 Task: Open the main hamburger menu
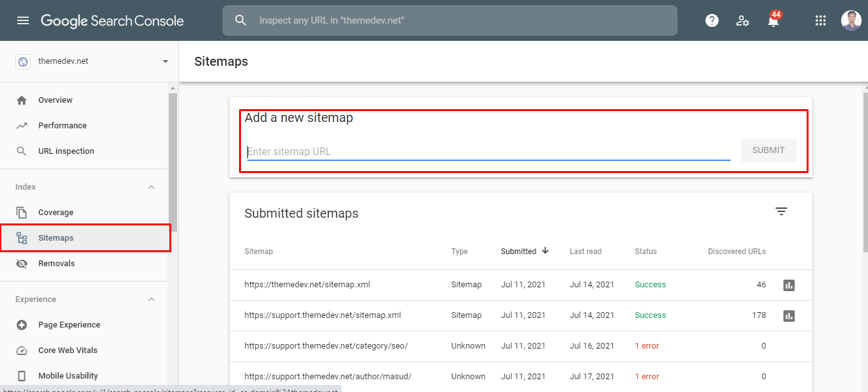click(x=23, y=20)
